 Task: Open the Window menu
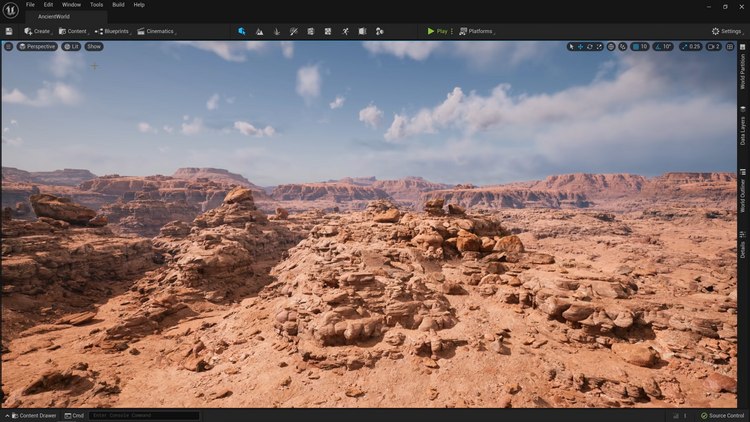(71, 5)
